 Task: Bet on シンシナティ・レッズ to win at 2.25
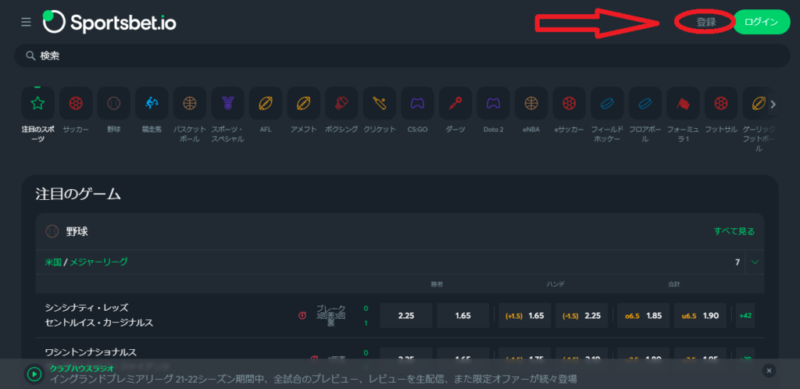click(x=406, y=315)
